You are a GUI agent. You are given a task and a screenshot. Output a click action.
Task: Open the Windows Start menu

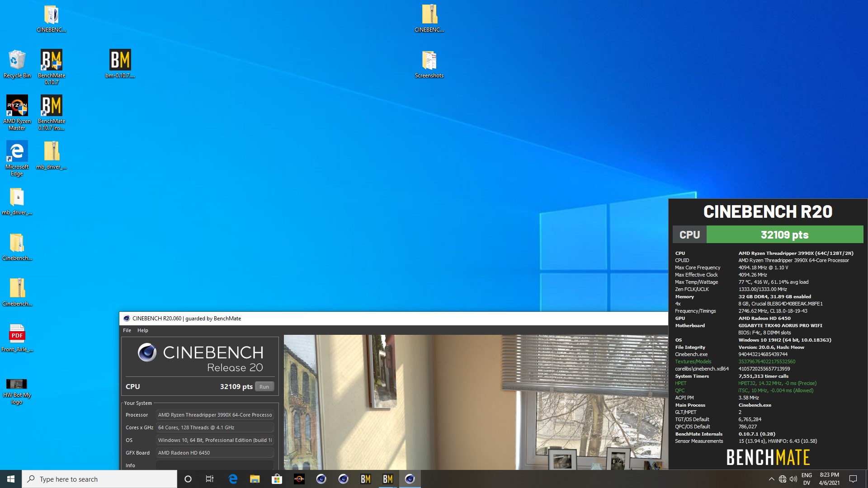point(11,479)
